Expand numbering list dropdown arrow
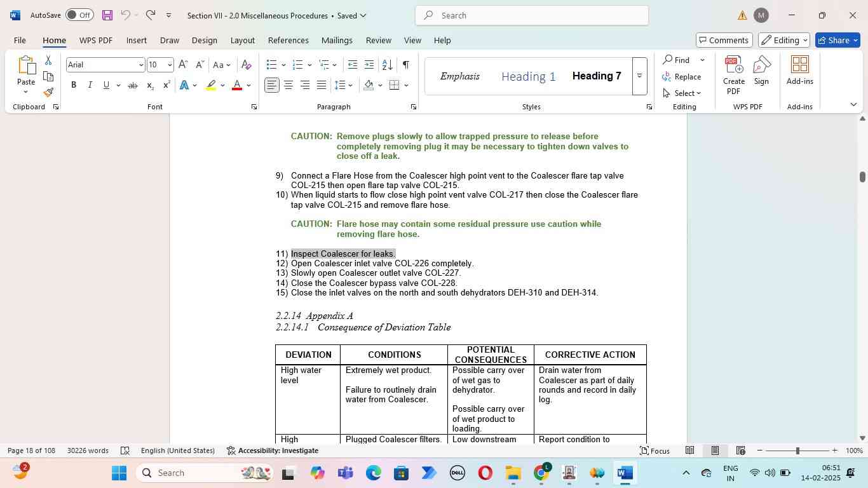The width and height of the screenshot is (868, 488). (309, 65)
